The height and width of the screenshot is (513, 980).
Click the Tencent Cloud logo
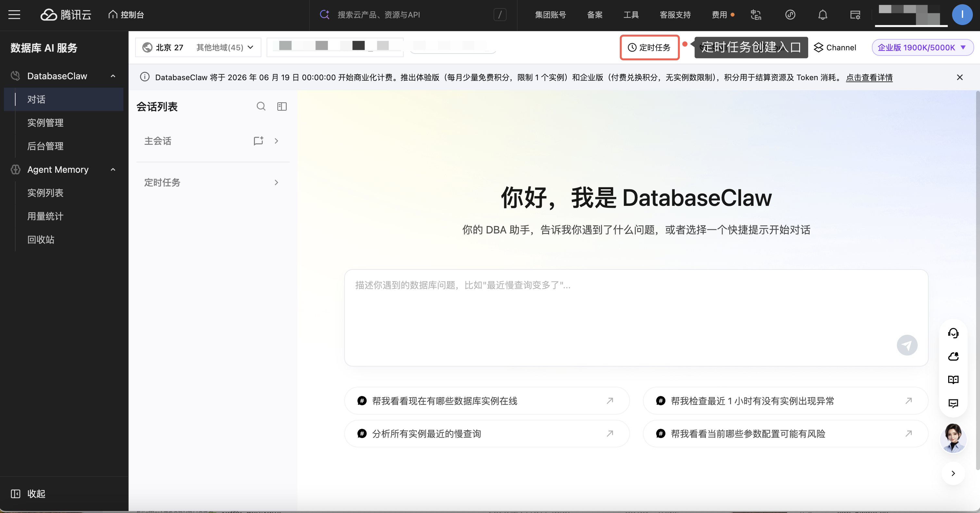click(x=66, y=15)
